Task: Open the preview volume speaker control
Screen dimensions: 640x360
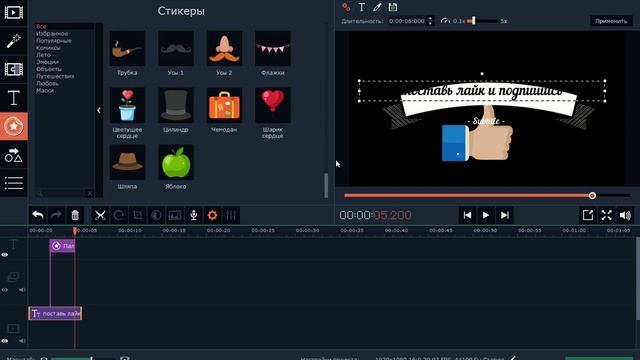Action: tap(625, 215)
